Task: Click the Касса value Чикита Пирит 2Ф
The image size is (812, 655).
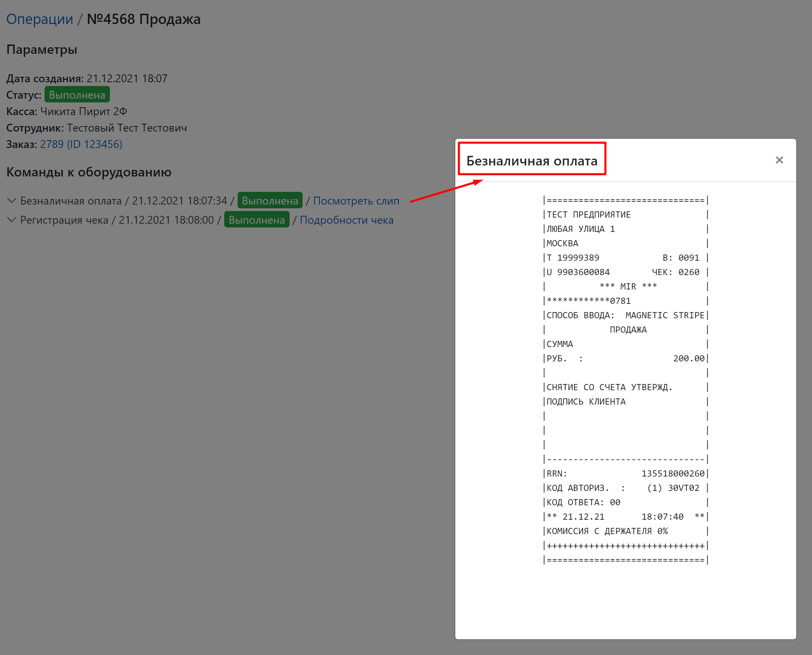Action: [84, 111]
